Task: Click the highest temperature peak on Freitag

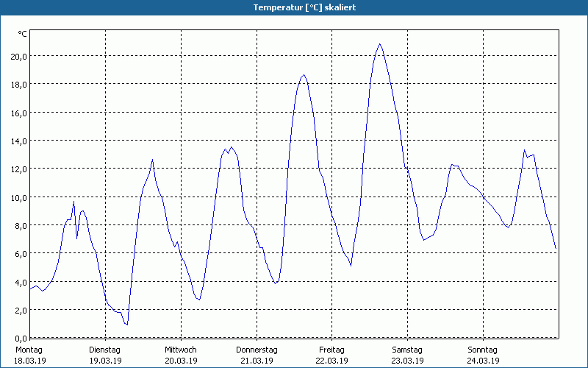Action: [x=380, y=43]
